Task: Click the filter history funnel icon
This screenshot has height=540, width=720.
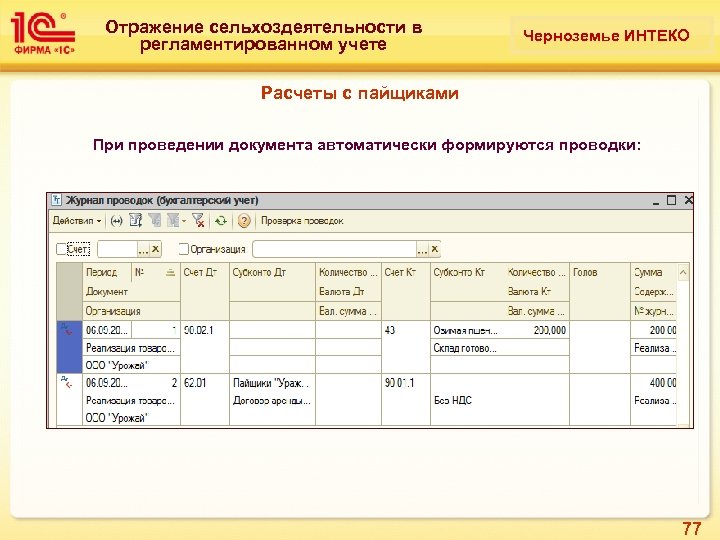Action: click(173, 221)
